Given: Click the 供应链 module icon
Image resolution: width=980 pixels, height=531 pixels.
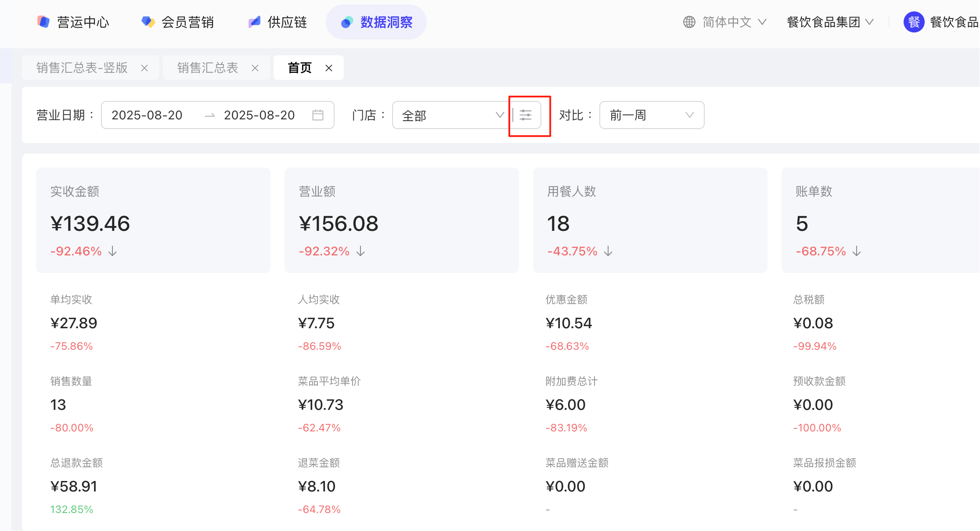Looking at the screenshot, I should pyautogui.click(x=254, y=22).
